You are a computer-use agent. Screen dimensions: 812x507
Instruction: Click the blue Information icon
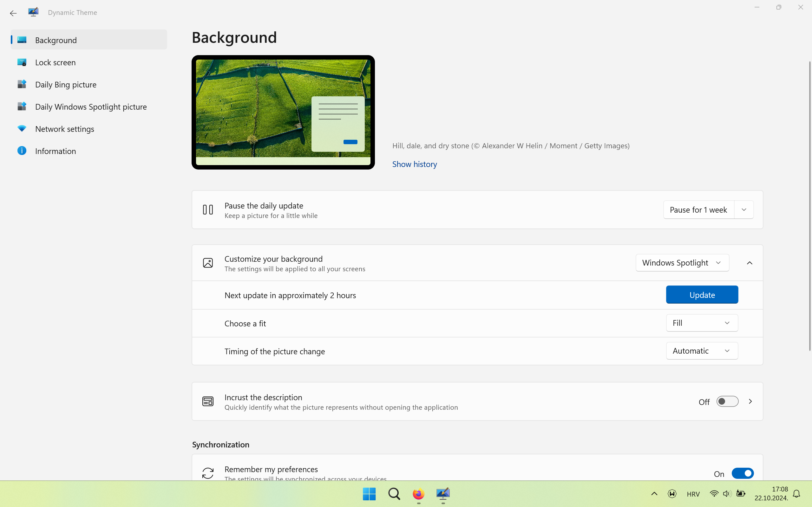click(22, 151)
